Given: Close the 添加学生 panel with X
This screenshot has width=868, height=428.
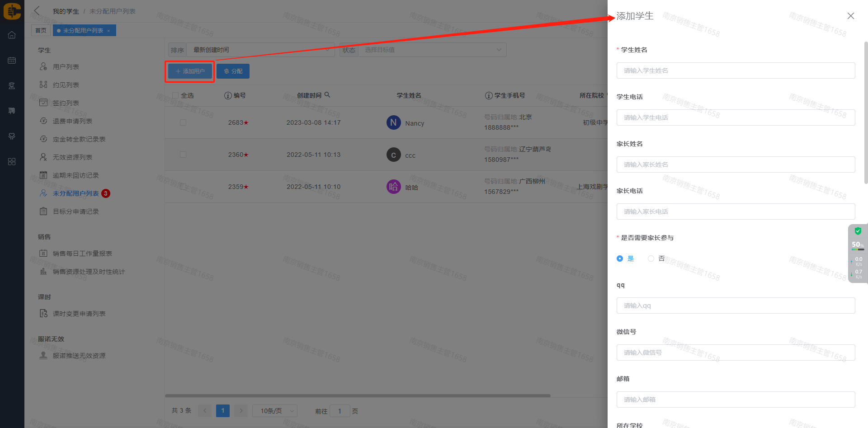Looking at the screenshot, I should point(850,16).
